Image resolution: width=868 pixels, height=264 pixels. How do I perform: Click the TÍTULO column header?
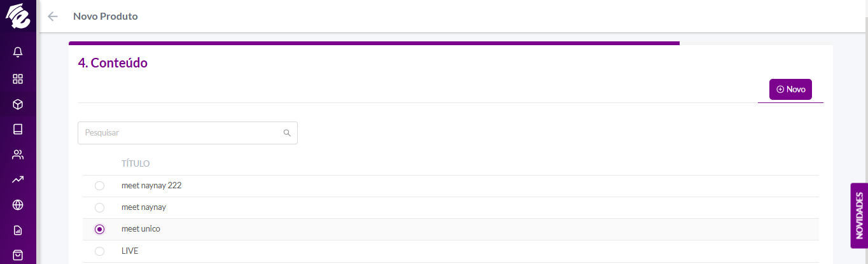coord(136,164)
